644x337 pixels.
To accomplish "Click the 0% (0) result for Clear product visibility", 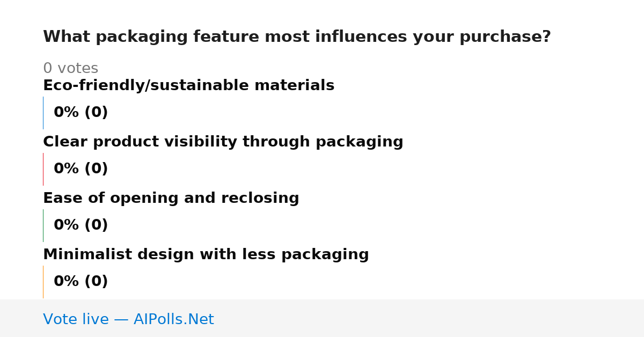I will pyautogui.click(x=80, y=169).
